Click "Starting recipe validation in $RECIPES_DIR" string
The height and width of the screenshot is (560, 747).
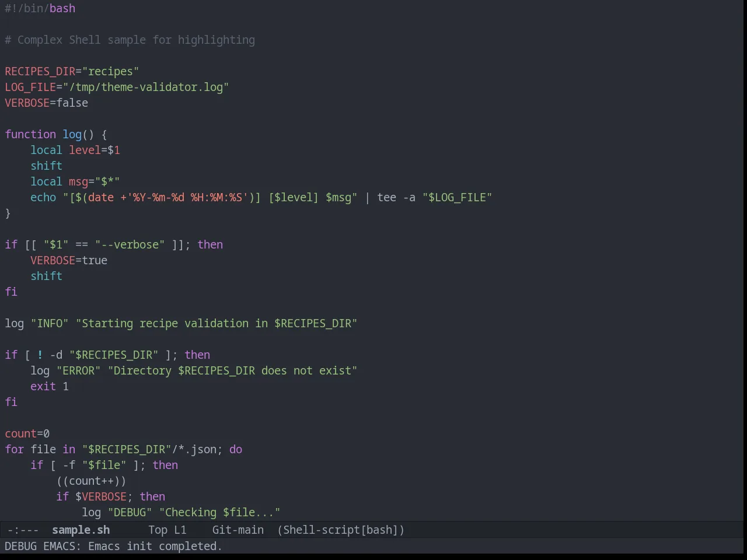tap(217, 323)
